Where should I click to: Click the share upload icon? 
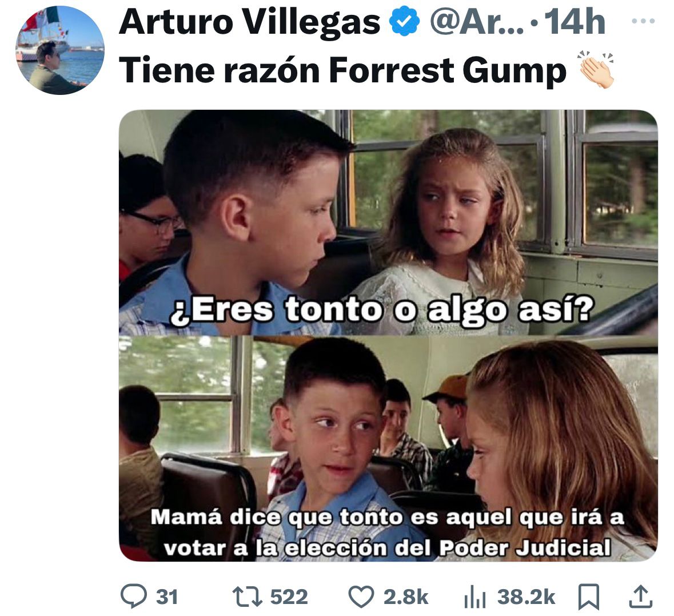coord(641,597)
